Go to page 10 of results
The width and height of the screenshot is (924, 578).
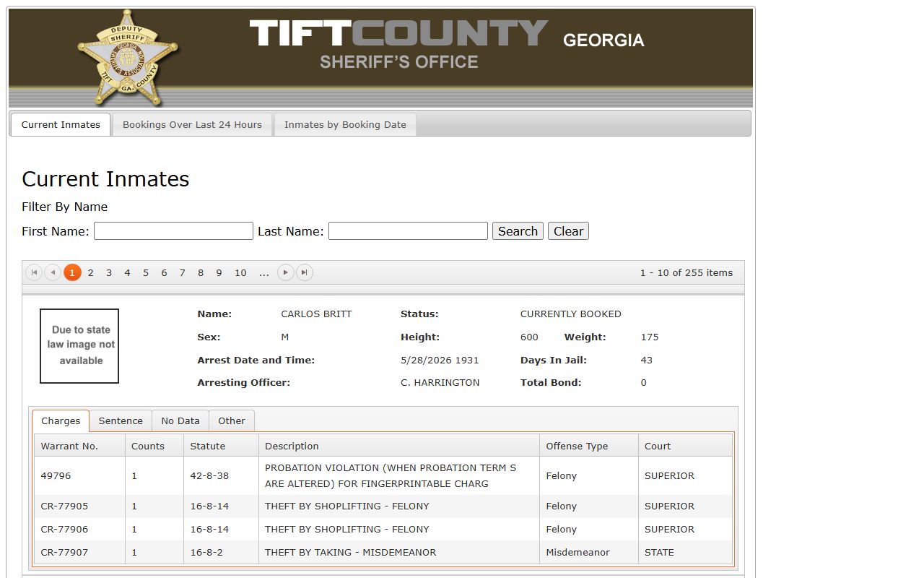(x=240, y=272)
